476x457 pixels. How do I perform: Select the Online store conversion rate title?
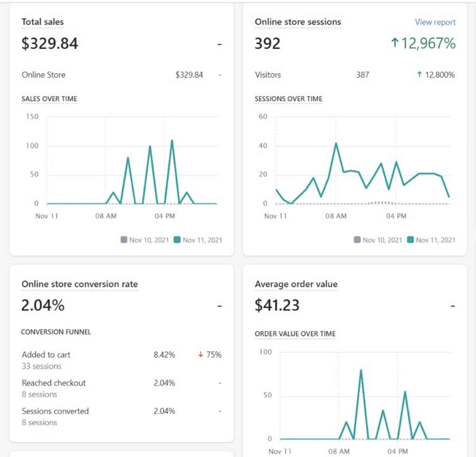(79, 284)
